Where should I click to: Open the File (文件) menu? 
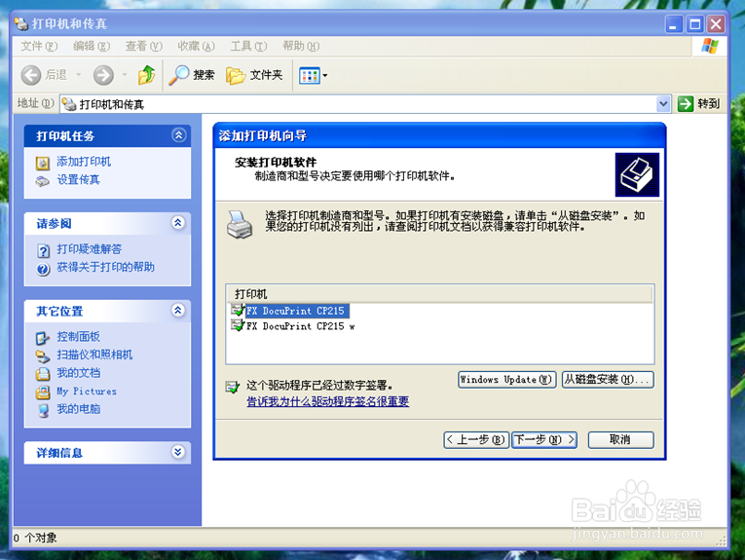click(x=39, y=46)
